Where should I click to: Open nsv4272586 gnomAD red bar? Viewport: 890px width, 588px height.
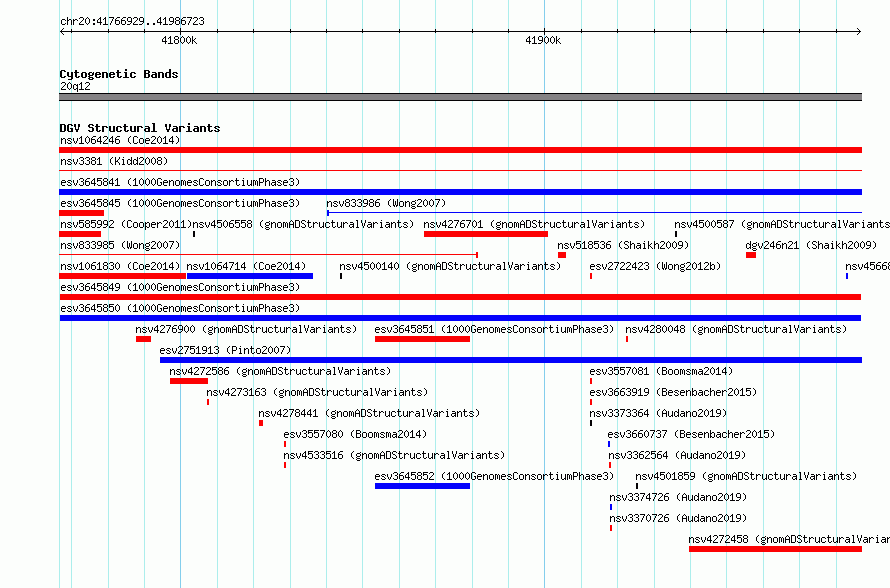189,381
